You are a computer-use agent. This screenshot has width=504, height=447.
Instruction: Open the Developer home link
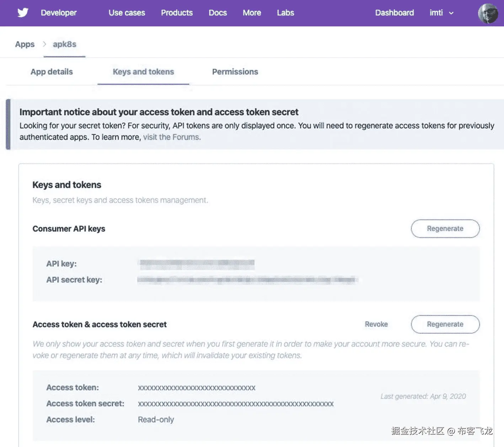coord(59,13)
